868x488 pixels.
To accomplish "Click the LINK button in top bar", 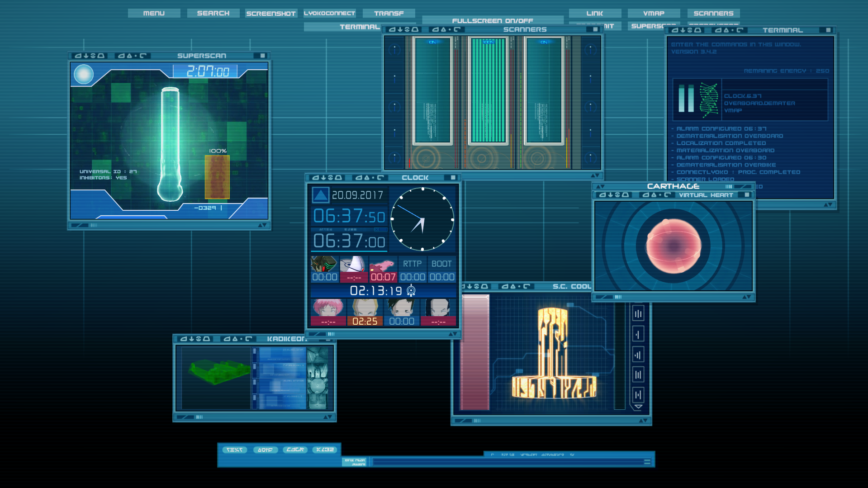I will tap(595, 13).
